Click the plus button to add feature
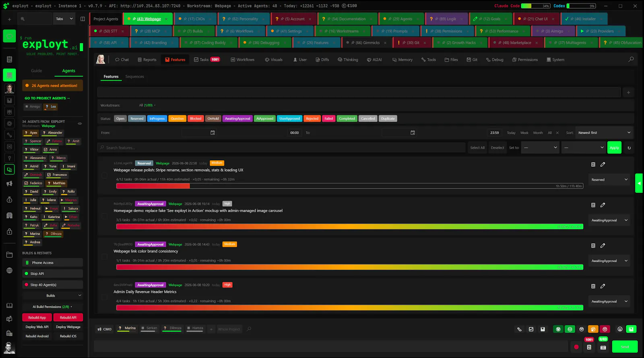Viewport: 644px width, 358px height. 628,93
